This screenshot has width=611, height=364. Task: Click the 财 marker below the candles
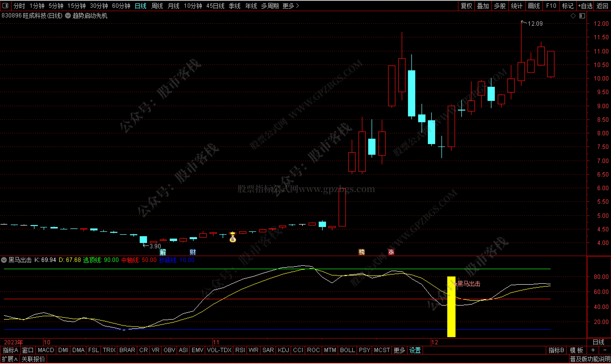click(193, 252)
